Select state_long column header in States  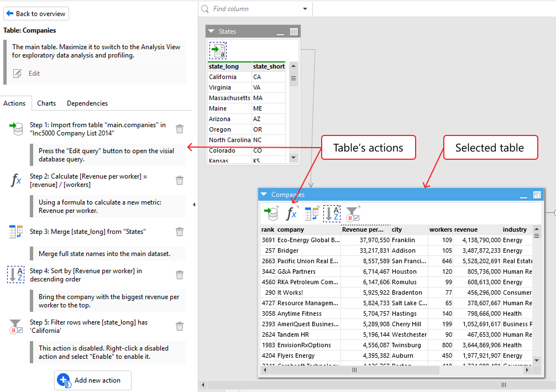(x=229, y=66)
